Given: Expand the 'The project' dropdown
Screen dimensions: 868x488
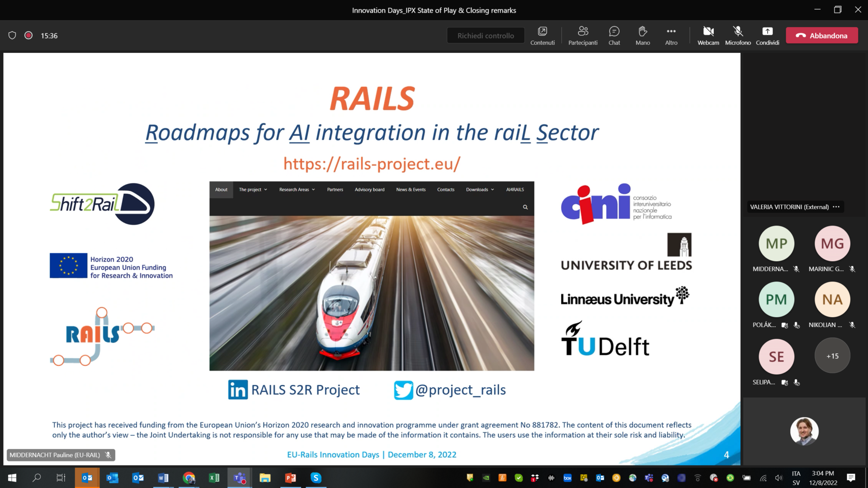Looking at the screenshot, I should click(x=252, y=189).
